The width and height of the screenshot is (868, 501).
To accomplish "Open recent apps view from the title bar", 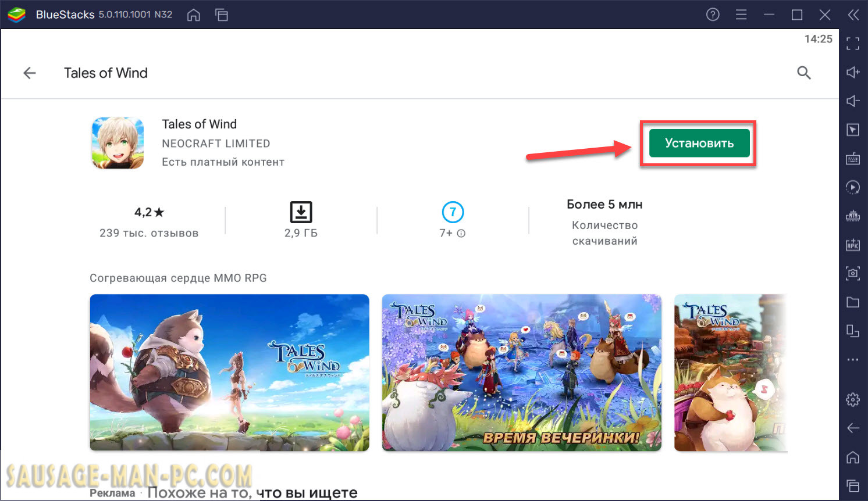I will tap(222, 15).
